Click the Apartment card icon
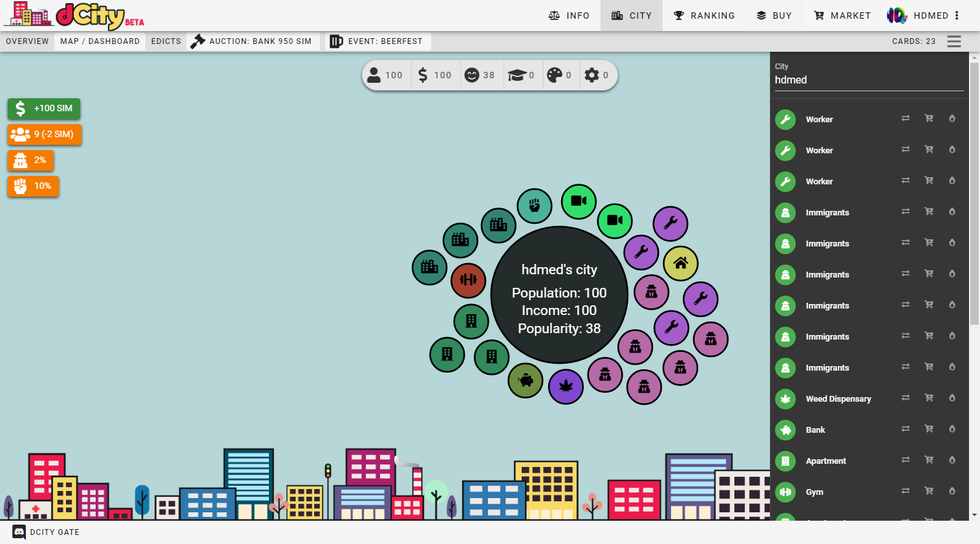The image size is (980, 544). click(x=785, y=461)
